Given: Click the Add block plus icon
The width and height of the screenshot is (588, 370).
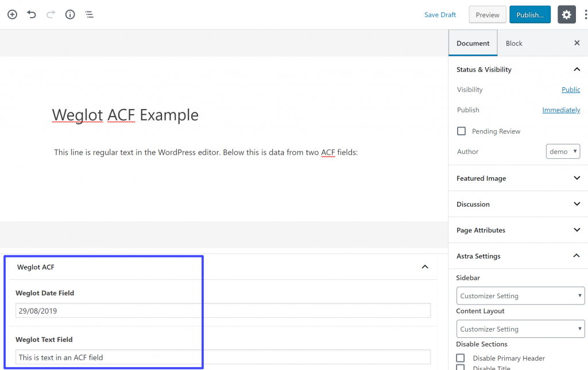Looking at the screenshot, I should pyautogui.click(x=13, y=14).
